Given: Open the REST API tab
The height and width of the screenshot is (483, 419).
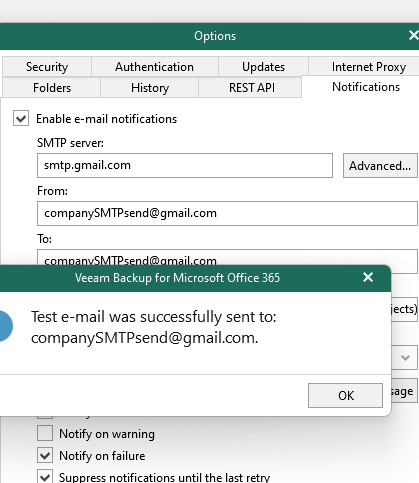Looking at the screenshot, I should click(252, 88).
